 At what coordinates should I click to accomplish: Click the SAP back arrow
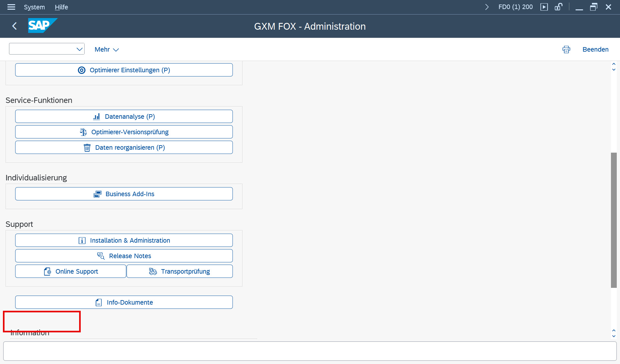14,26
